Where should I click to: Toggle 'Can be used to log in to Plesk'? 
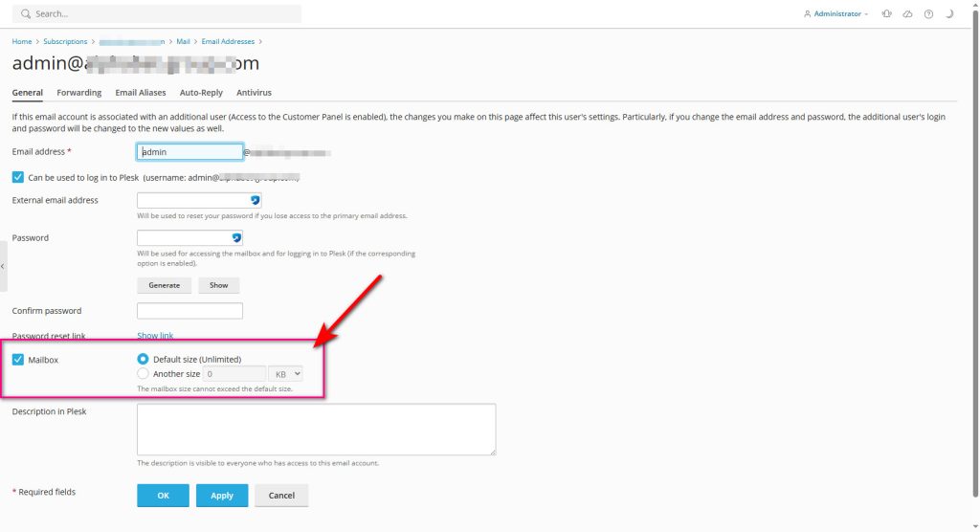[18, 177]
